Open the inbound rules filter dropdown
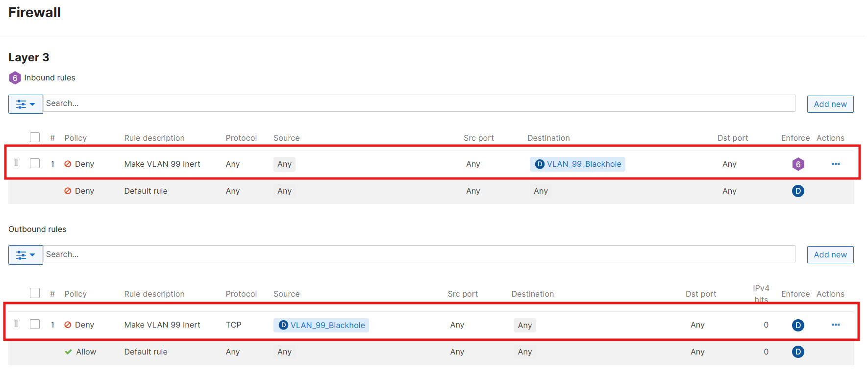868x380 pixels. coord(25,104)
